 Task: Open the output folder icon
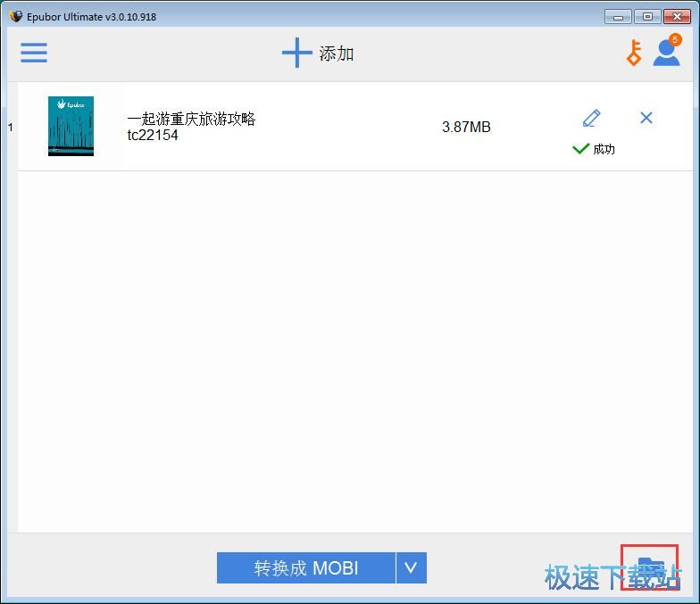[650, 567]
